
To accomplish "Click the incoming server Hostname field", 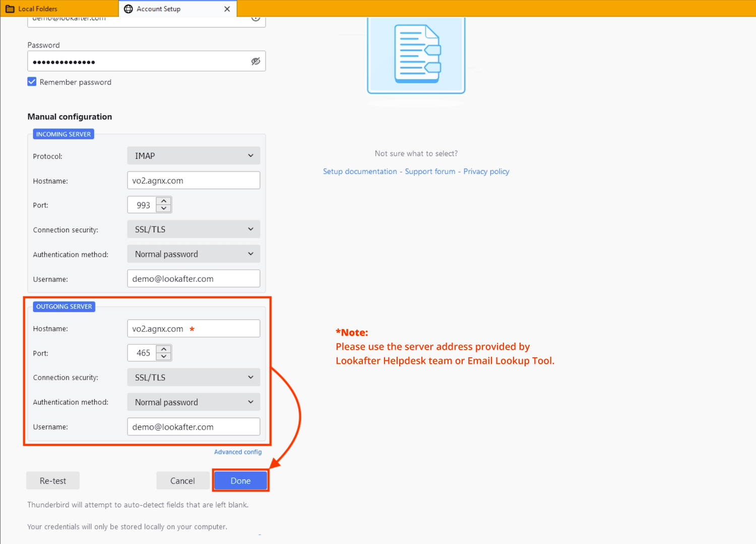I will 194,180.
